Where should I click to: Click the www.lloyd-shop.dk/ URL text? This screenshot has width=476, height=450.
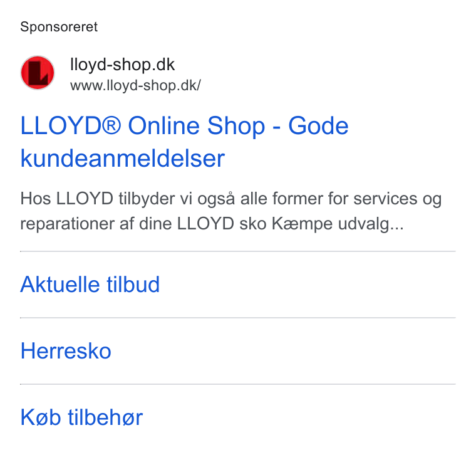(x=135, y=85)
